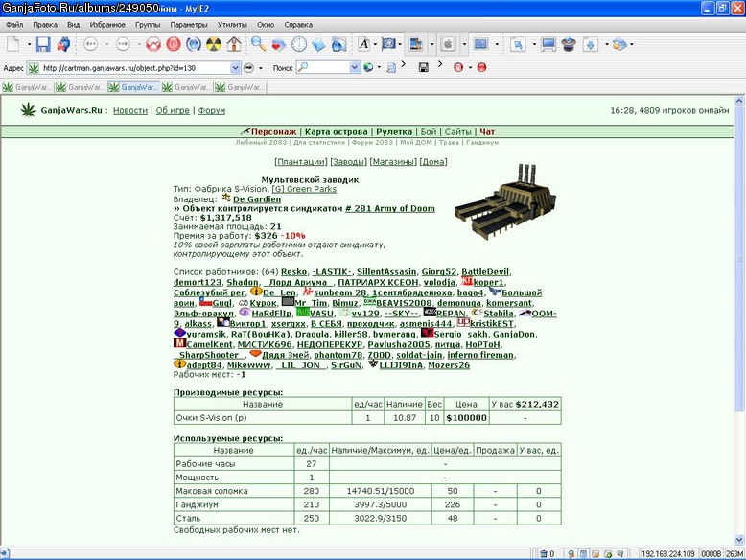The width and height of the screenshot is (746, 560).
Task: Switch to the first GanjaWar browser tab
Action: [27, 87]
